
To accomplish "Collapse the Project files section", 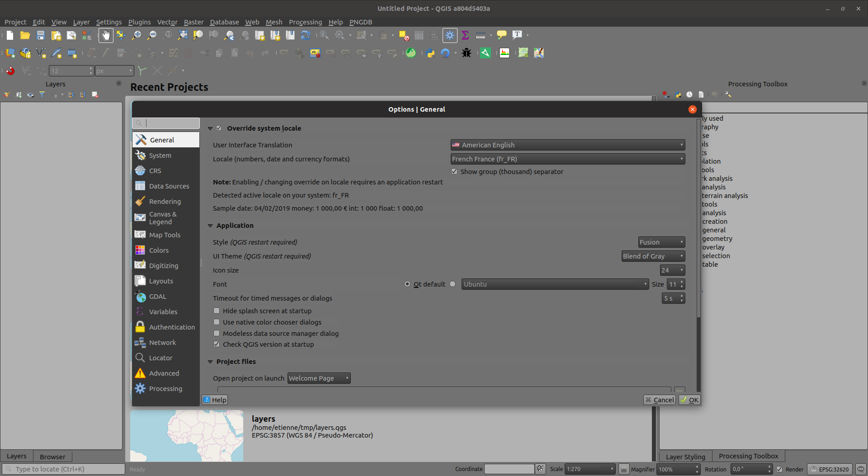I will point(210,362).
